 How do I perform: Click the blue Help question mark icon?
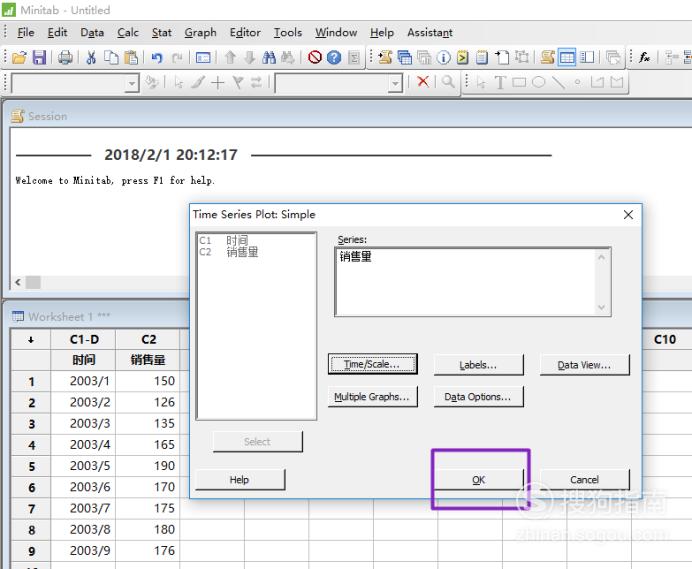coord(334,57)
